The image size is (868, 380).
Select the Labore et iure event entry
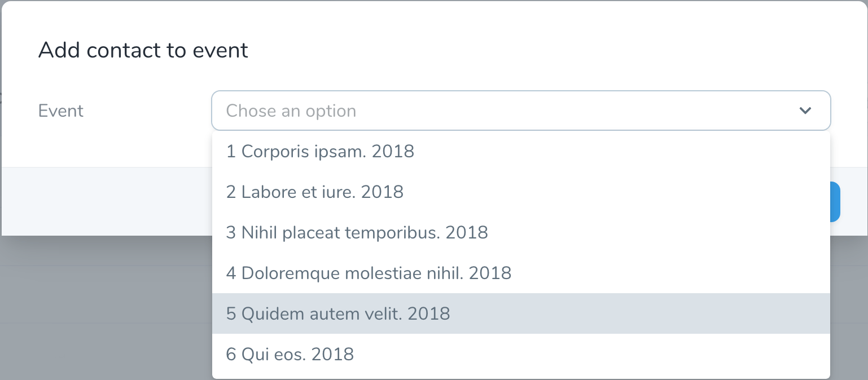[521, 192]
